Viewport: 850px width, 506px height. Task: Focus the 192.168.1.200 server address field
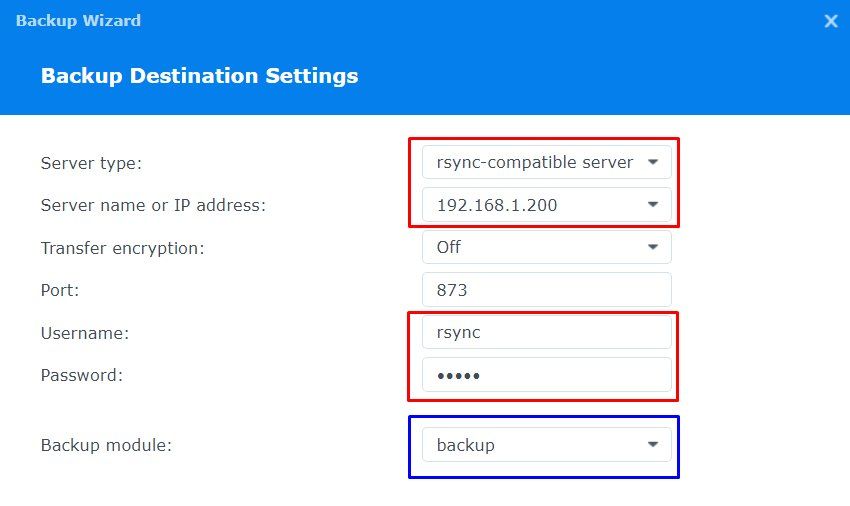(546, 204)
